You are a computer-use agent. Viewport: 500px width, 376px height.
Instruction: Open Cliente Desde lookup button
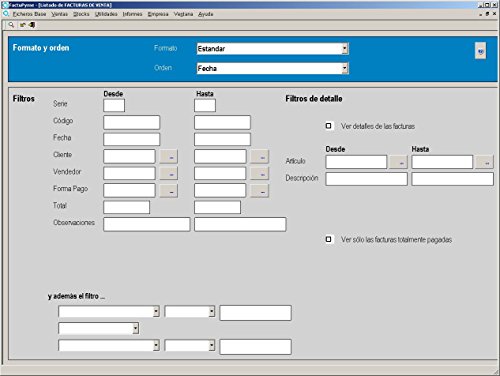pos(169,157)
